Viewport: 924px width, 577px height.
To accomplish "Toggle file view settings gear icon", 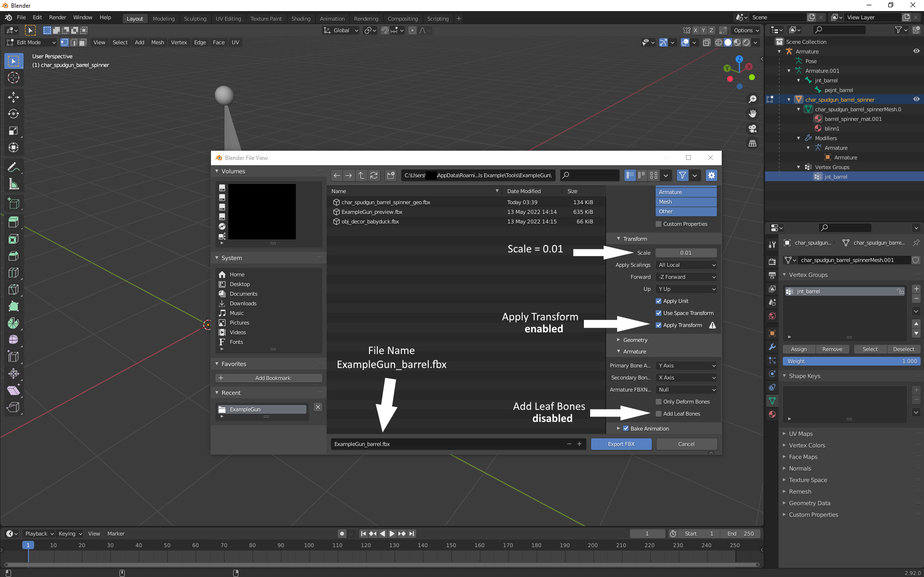I will (x=712, y=175).
